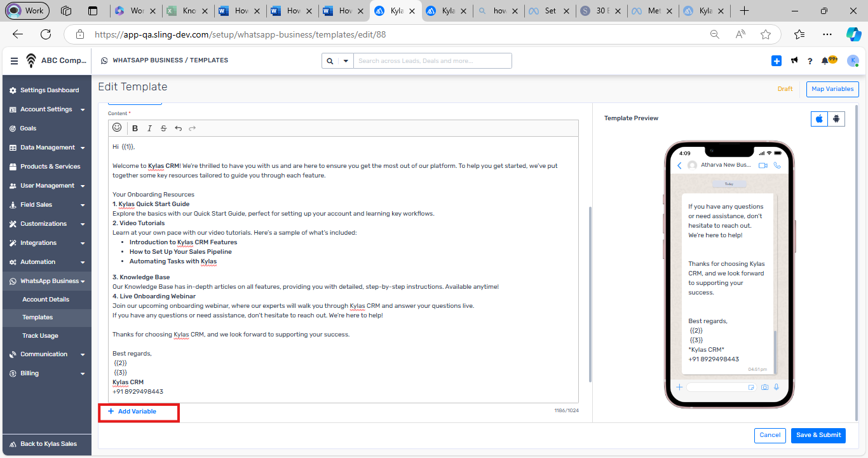
Task: Click Add Variable below content editor
Action: click(132, 412)
